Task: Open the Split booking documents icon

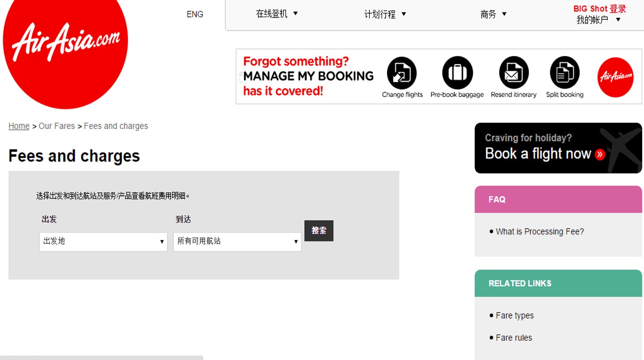Action: [x=564, y=73]
